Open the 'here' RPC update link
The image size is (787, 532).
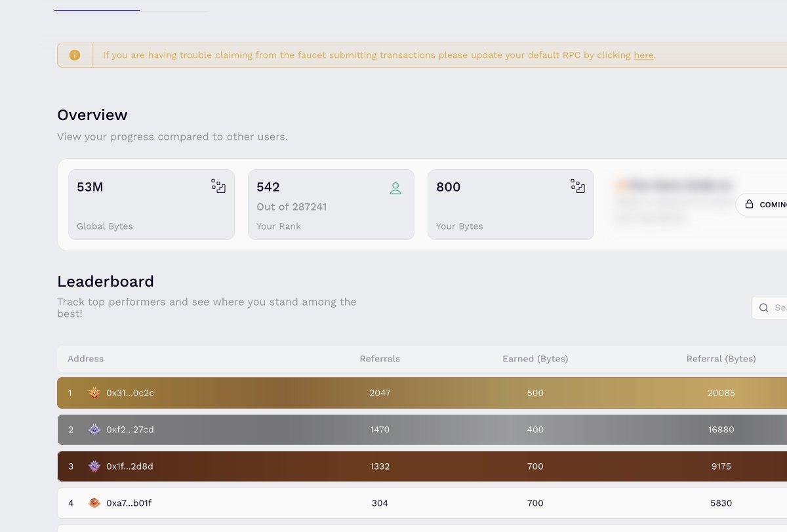click(x=643, y=55)
